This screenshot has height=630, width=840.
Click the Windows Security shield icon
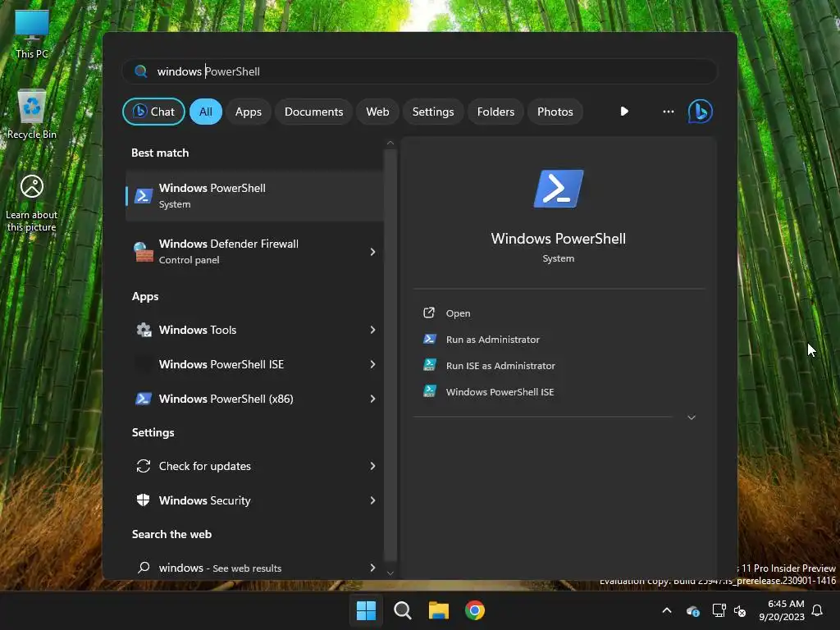point(143,500)
